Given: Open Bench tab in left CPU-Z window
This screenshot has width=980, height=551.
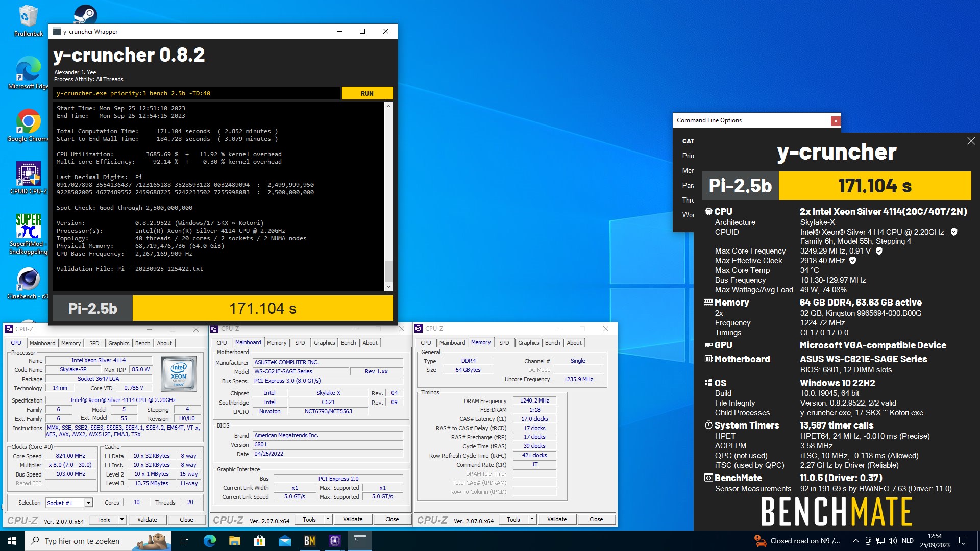Looking at the screenshot, I should pyautogui.click(x=142, y=343).
